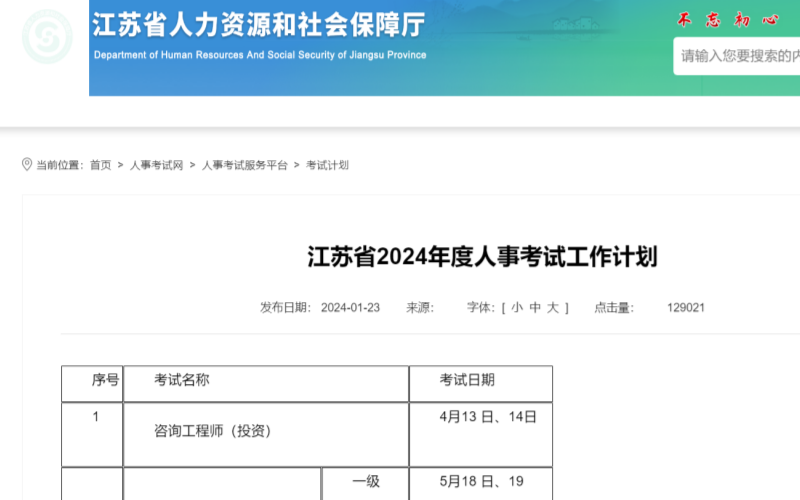Screen dimensions: 800x500
Task: Set font size to 小 (small)
Action: pos(516,308)
